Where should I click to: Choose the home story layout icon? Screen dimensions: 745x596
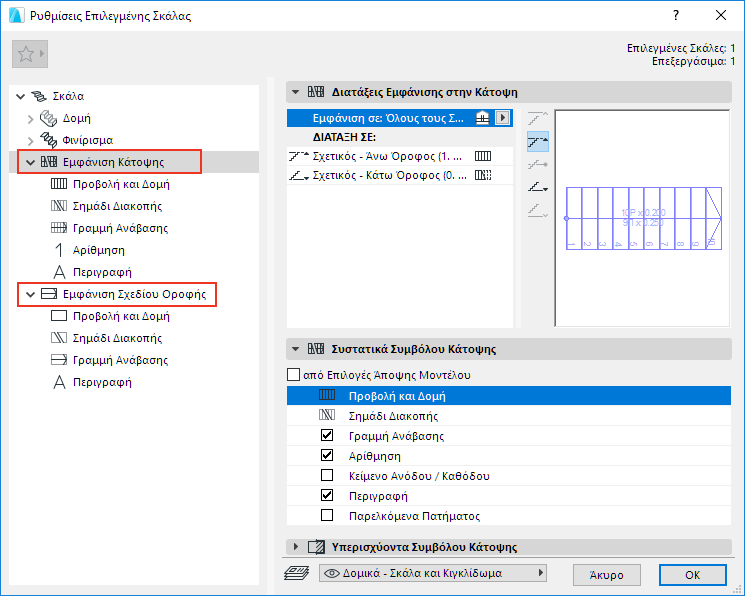click(538, 164)
